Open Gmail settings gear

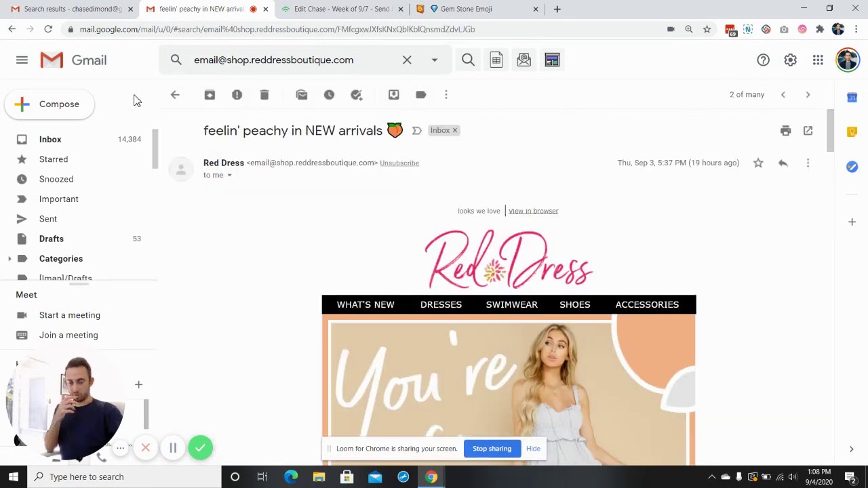tap(790, 60)
